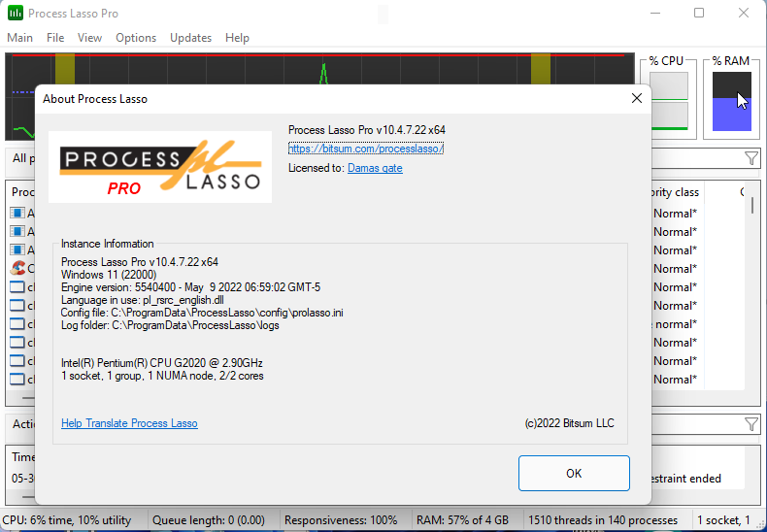Open the File menu

[55, 38]
